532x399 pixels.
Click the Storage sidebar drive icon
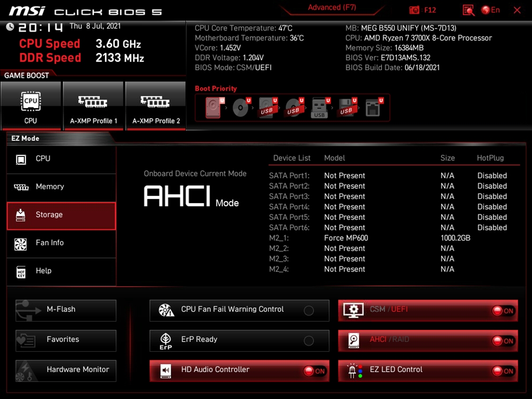point(21,215)
